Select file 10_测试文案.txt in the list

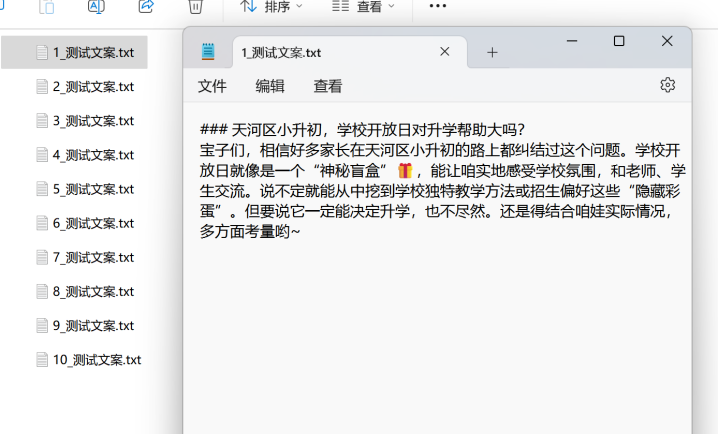pyautogui.click(x=96, y=359)
